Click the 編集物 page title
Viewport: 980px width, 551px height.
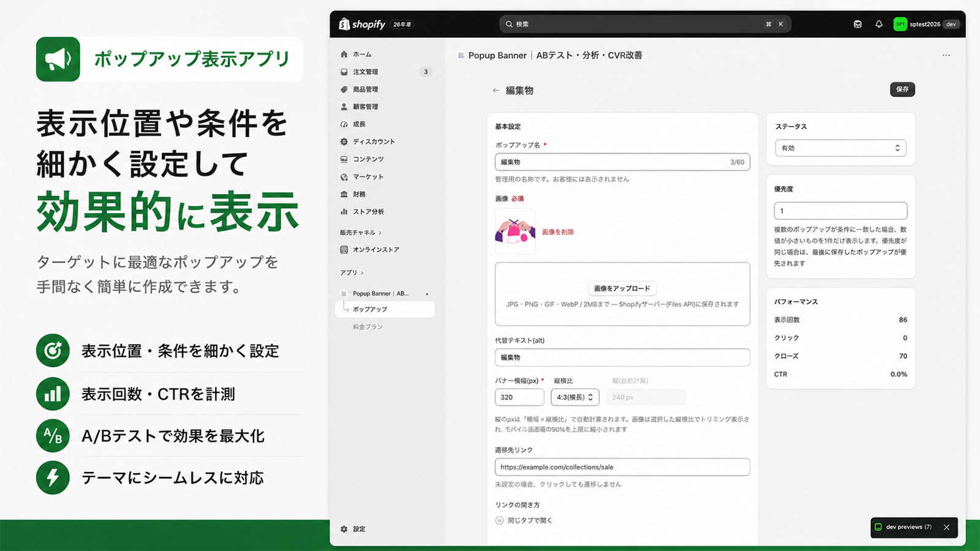[519, 91]
